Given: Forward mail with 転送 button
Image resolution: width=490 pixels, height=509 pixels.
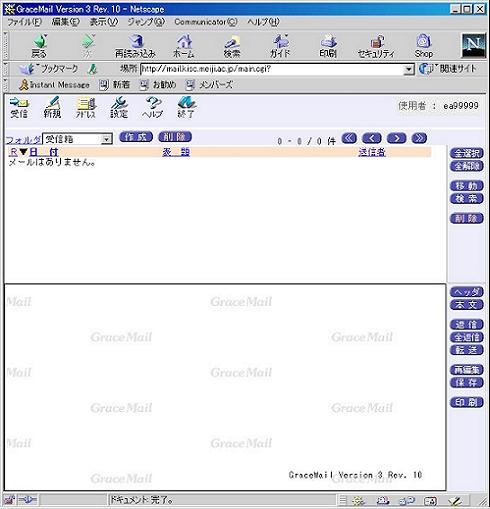Looking at the screenshot, I should click(467, 350).
